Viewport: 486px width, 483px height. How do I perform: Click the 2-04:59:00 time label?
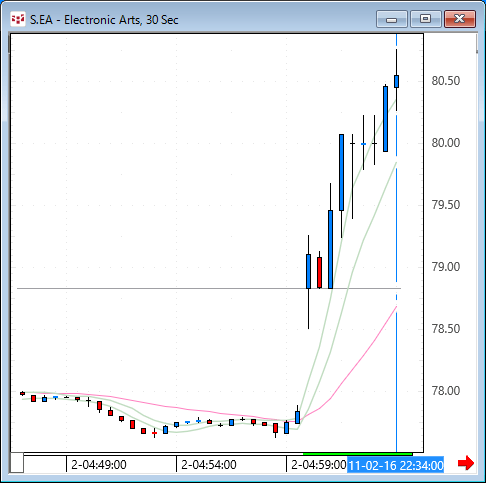click(319, 465)
